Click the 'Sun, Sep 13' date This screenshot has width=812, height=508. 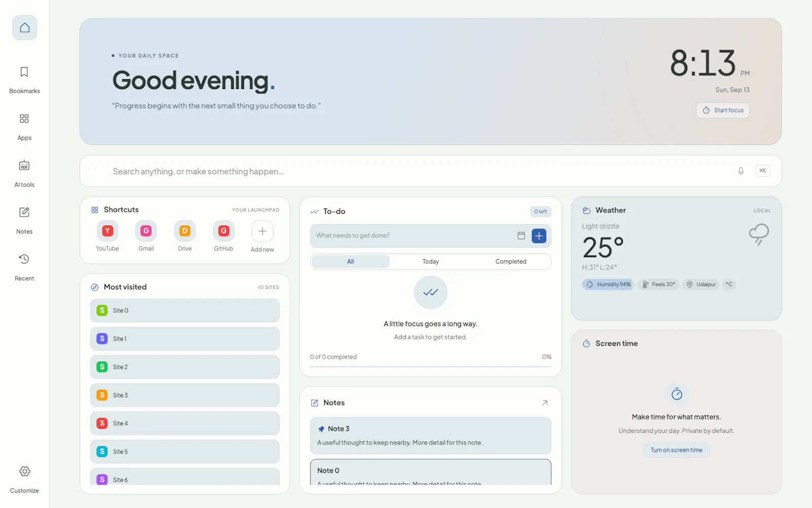[x=732, y=90]
